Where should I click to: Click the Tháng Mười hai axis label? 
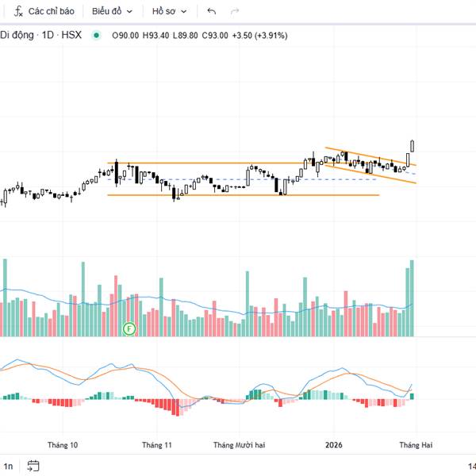point(239,445)
